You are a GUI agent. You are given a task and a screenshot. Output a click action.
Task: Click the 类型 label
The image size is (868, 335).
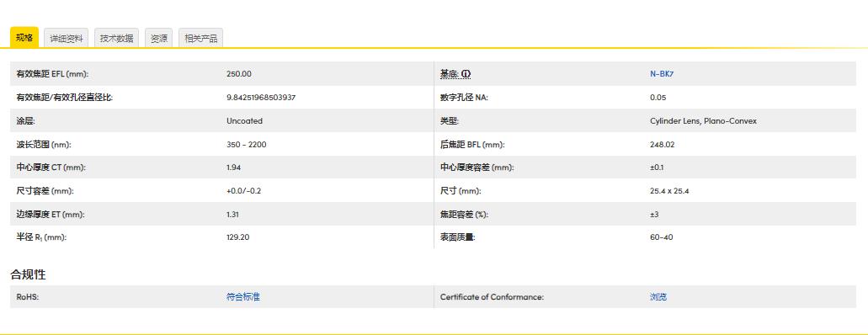tap(449, 120)
